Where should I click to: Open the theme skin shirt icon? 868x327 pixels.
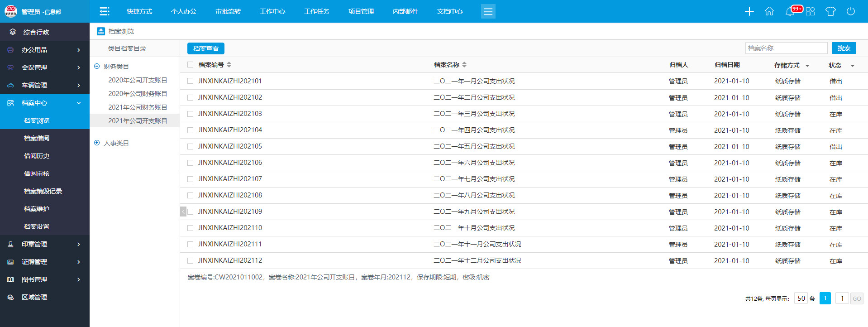click(830, 11)
